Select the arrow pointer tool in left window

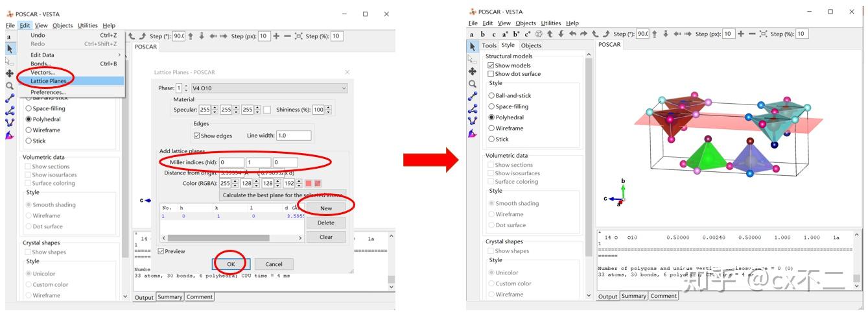(10, 49)
